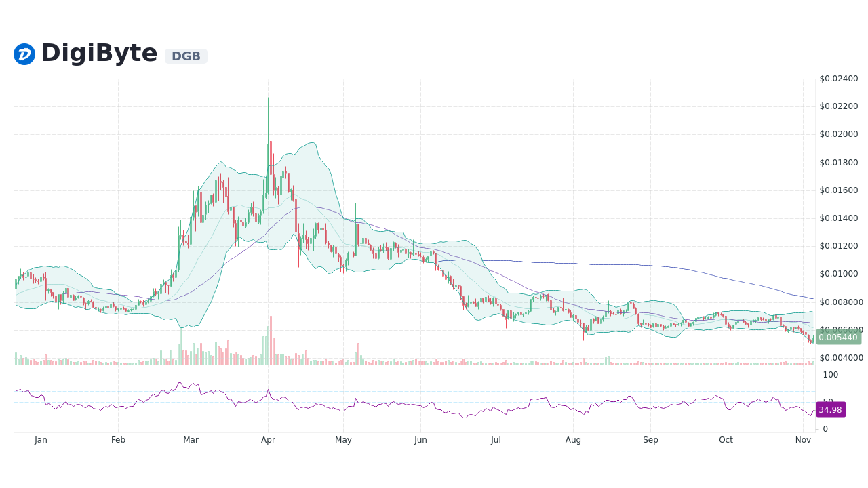Click the Jun label on time axis
Screen dimensions: 868x488
[420, 440]
